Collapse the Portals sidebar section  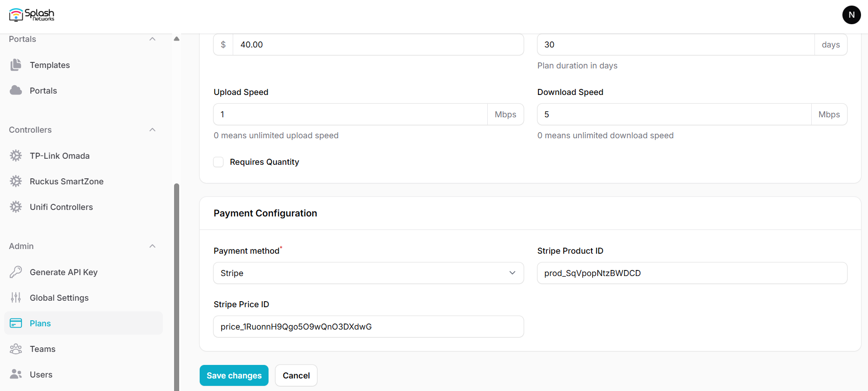click(152, 39)
